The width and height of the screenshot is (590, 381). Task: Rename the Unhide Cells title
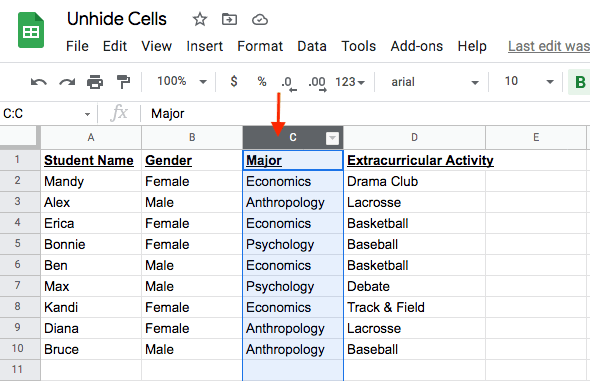[117, 19]
